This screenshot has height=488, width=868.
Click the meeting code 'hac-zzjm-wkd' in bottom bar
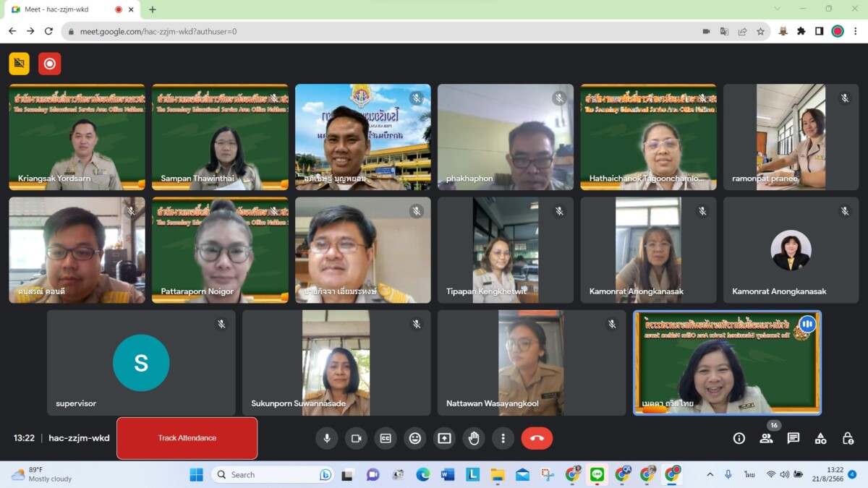[79, 438]
